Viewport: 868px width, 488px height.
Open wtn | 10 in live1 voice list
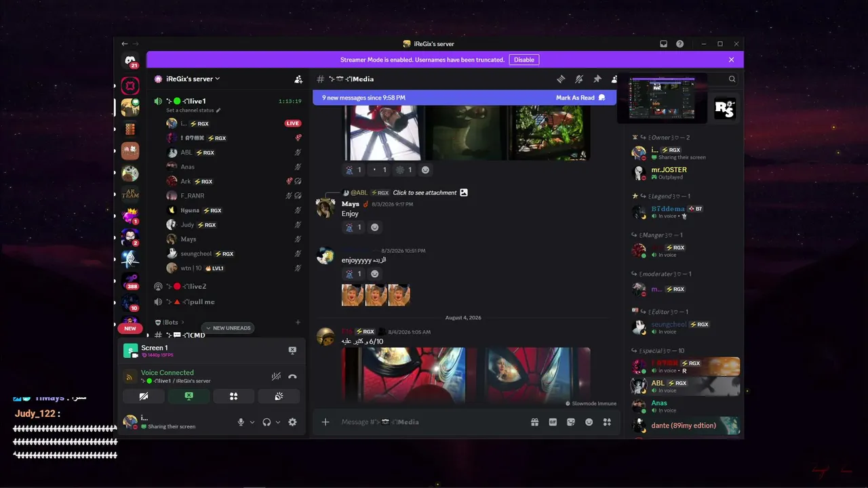pyautogui.click(x=234, y=268)
